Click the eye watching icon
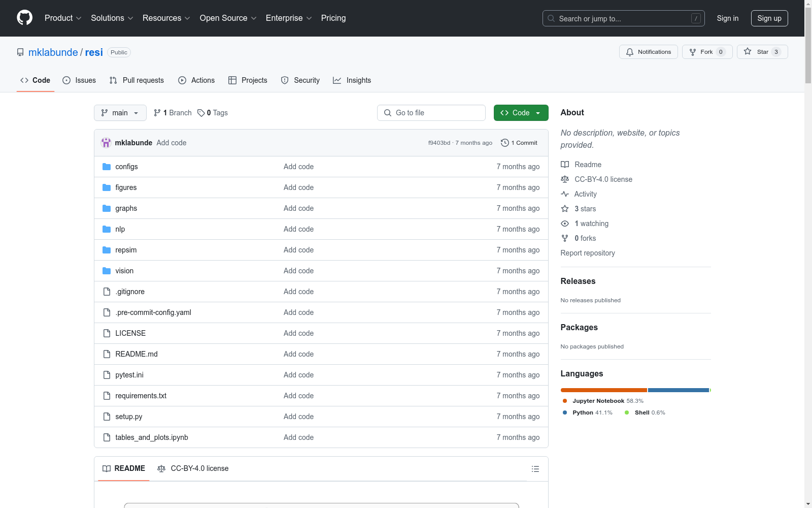 [x=565, y=224]
